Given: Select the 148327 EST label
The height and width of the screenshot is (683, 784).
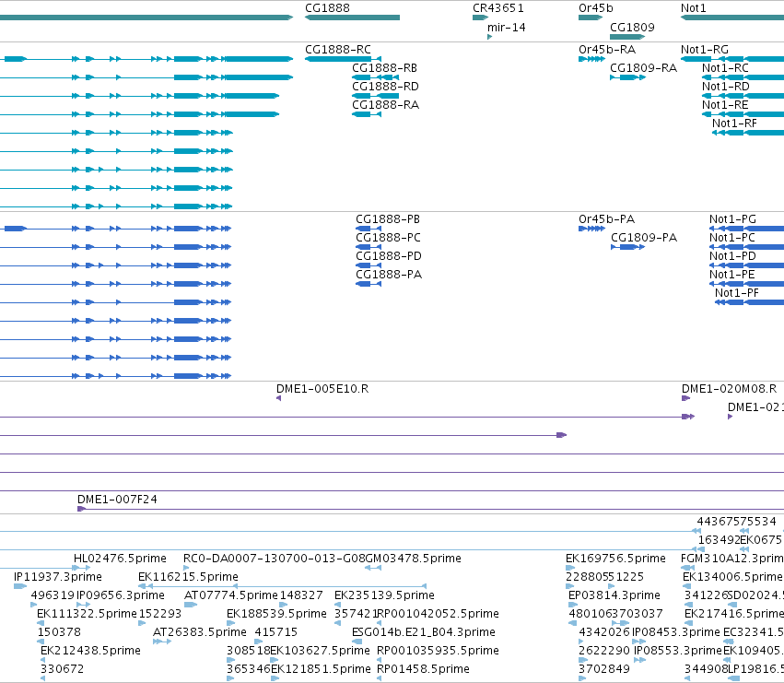Looking at the screenshot, I should point(301,595).
